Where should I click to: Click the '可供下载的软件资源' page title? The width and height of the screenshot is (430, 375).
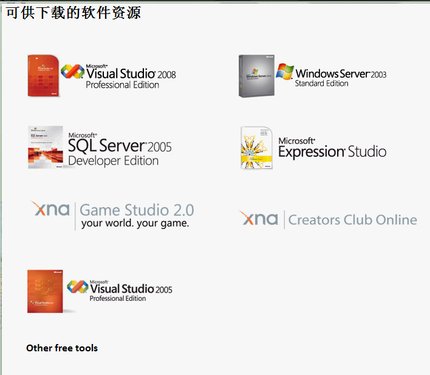tap(73, 13)
